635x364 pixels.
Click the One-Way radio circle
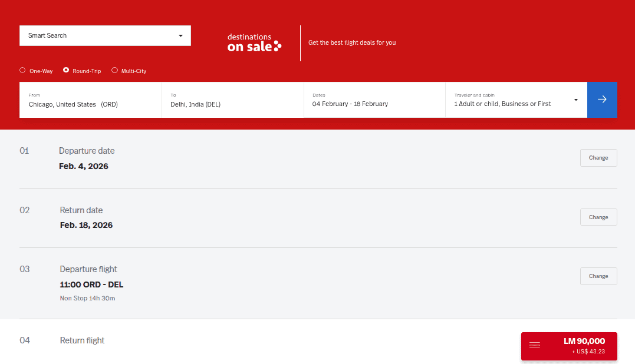click(x=22, y=70)
